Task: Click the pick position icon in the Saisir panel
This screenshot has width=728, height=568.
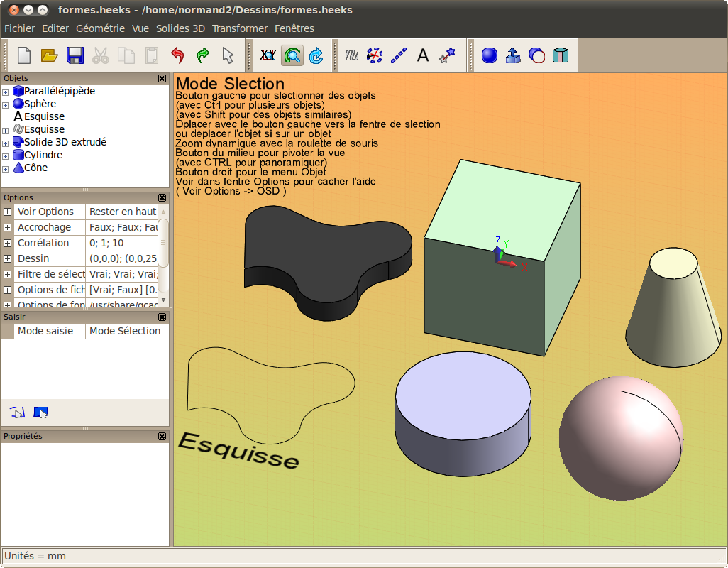Action: click(17, 413)
